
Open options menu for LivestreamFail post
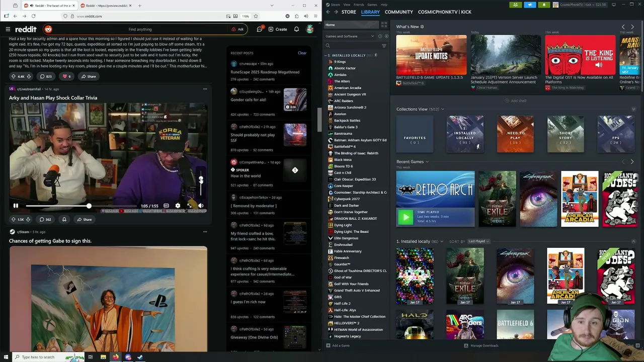tap(205, 89)
